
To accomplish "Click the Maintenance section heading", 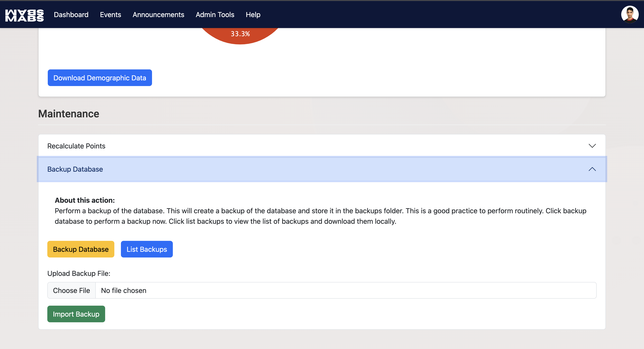I will click(69, 114).
